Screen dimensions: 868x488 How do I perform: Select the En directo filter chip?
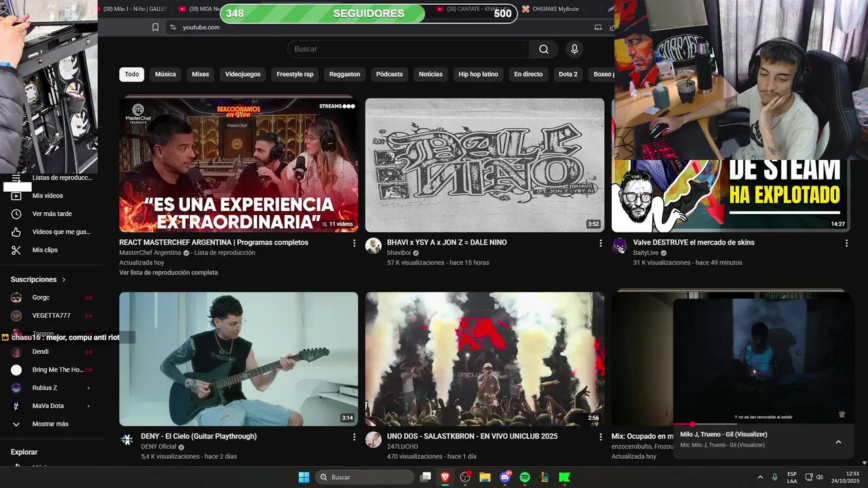coord(528,75)
